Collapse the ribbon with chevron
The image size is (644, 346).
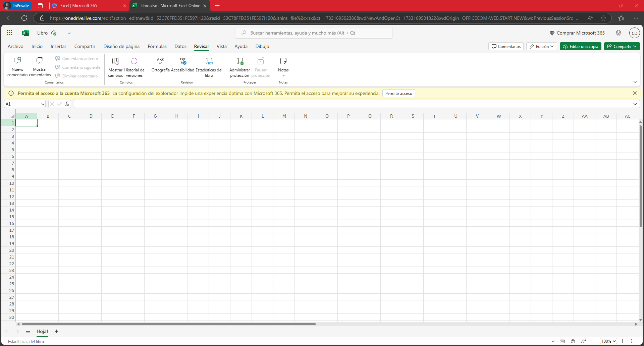pyautogui.click(x=635, y=82)
